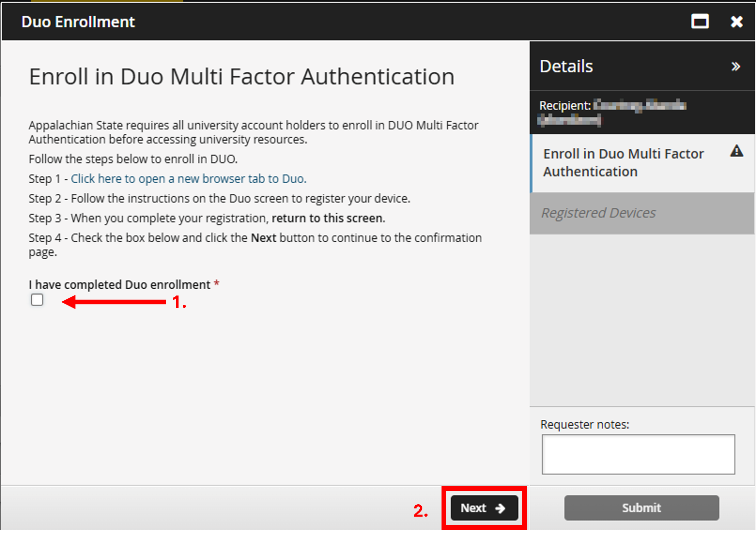Click the arrow icon inside Next button
756x533 pixels.
pyautogui.click(x=500, y=508)
